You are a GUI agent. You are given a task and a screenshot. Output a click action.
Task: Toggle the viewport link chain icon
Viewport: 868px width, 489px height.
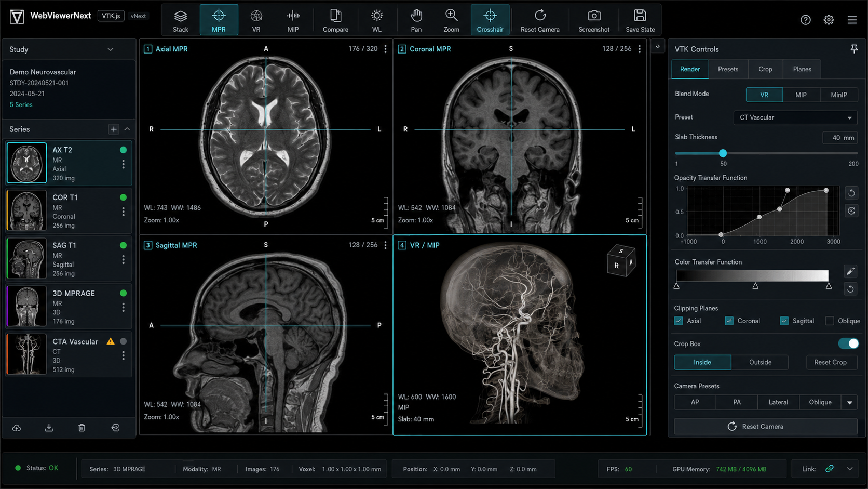(830, 469)
